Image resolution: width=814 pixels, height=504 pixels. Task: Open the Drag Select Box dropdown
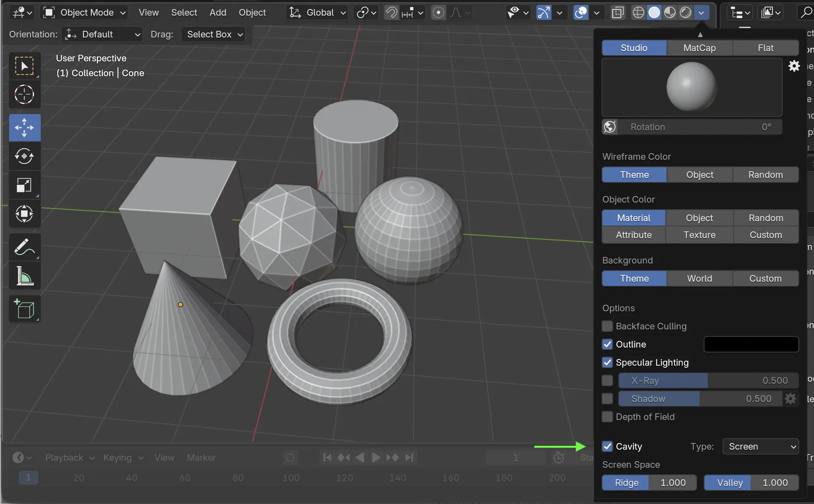[214, 34]
